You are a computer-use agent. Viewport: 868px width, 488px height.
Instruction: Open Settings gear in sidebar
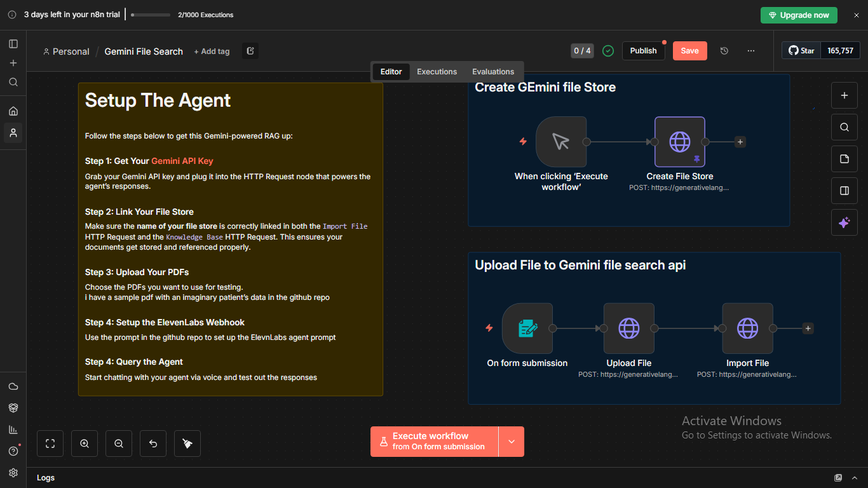pyautogui.click(x=13, y=473)
